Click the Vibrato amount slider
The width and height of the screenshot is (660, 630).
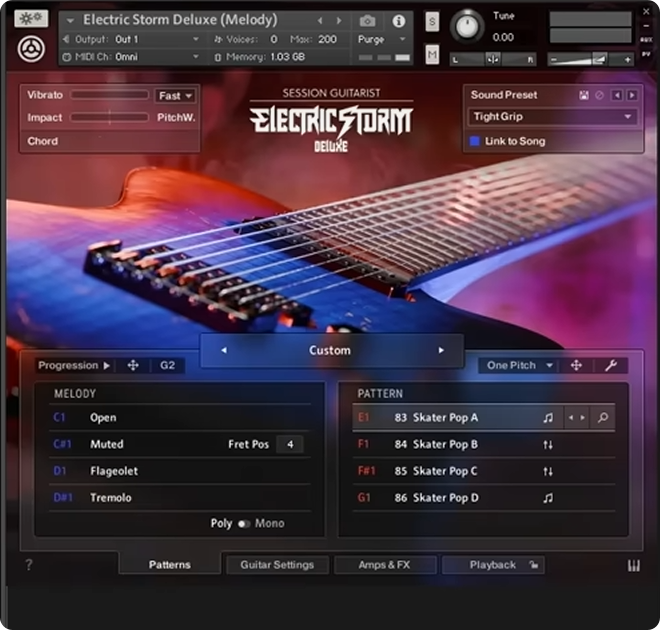pyautogui.click(x=109, y=95)
